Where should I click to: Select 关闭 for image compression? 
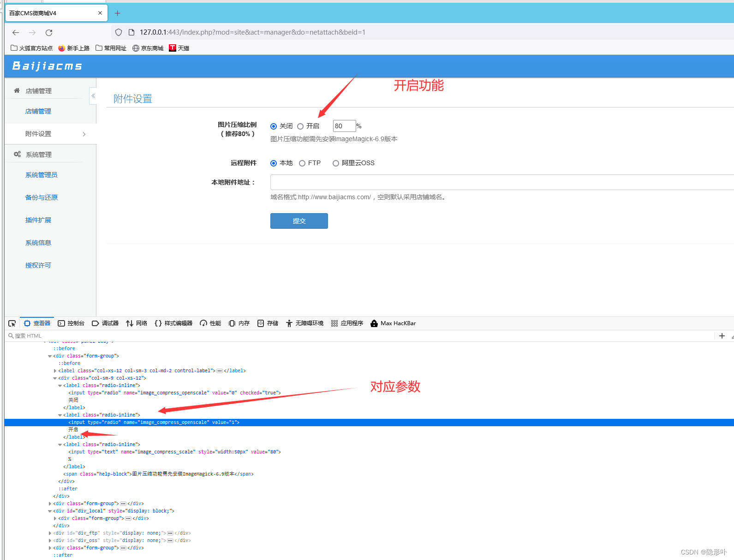click(x=274, y=126)
